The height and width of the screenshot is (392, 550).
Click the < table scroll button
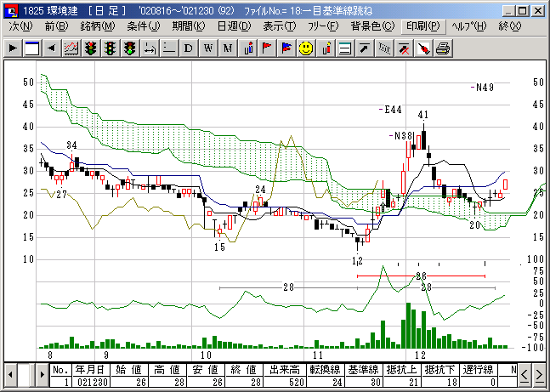[x=524, y=375]
